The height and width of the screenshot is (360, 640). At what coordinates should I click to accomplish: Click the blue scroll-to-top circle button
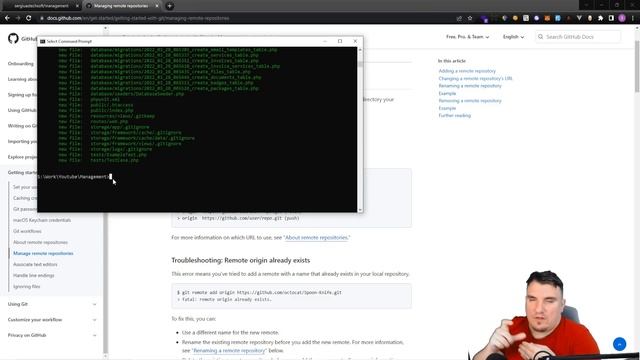(x=619, y=344)
